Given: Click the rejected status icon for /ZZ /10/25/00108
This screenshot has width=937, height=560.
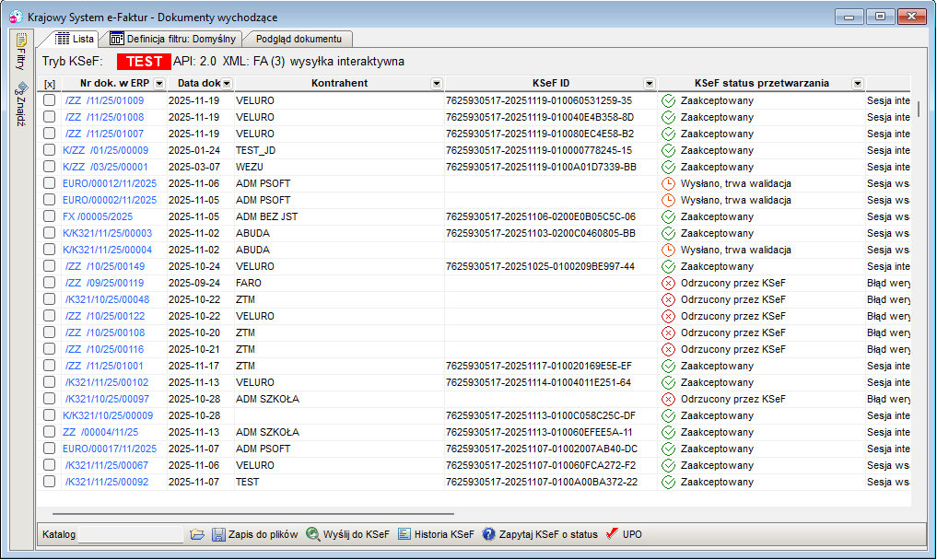Looking at the screenshot, I should coord(669,332).
